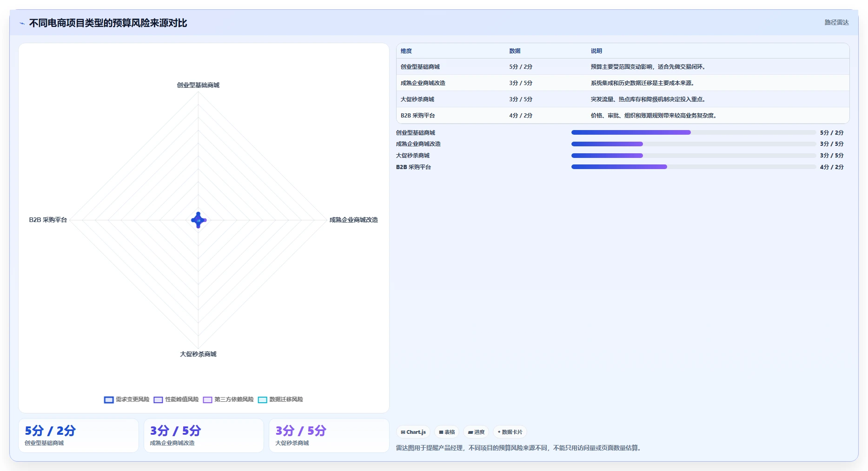Click the description '系统集成和历史数据迁移是主要成本来源。'
Viewport: 868px width, 471px height.
[x=643, y=83]
